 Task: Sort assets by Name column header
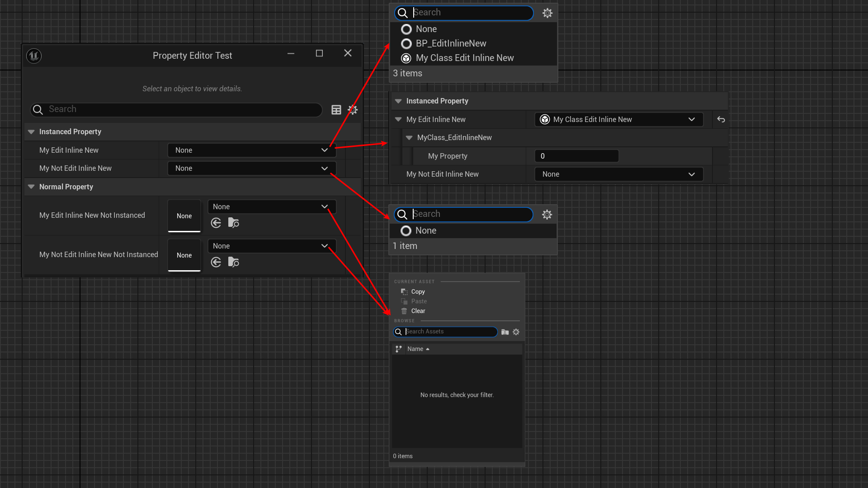click(415, 349)
